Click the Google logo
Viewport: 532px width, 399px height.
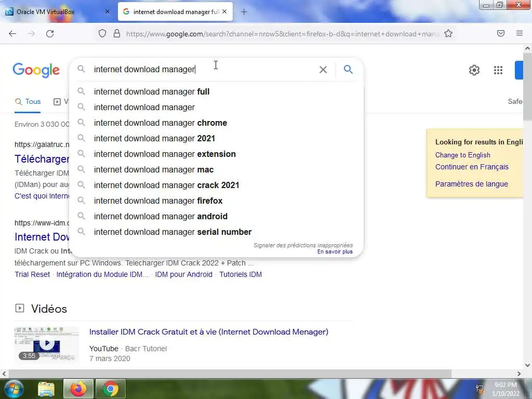[36, 70]
